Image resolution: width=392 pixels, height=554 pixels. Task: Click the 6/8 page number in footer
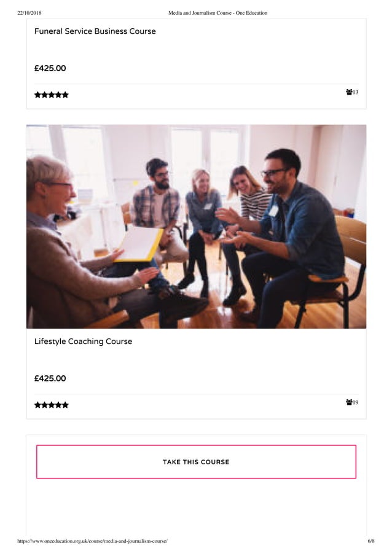[370, 541]
